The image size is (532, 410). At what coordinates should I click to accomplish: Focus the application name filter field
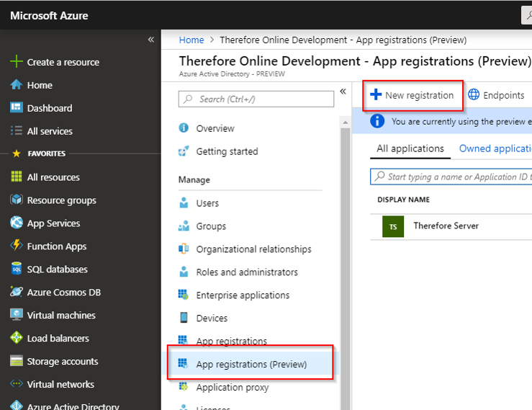[451, 177]
